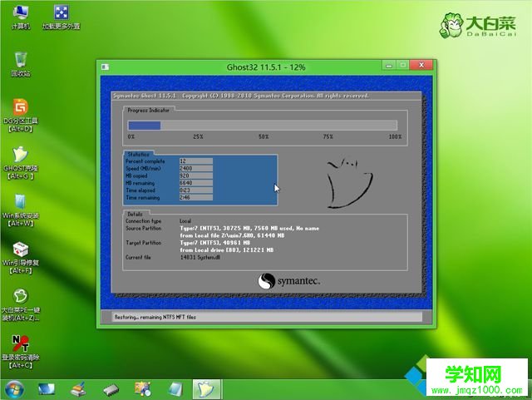Click the Current file 14031 System.dll text
The width and height of the screenshot is (532, 400).
click(x=200, y=258)
